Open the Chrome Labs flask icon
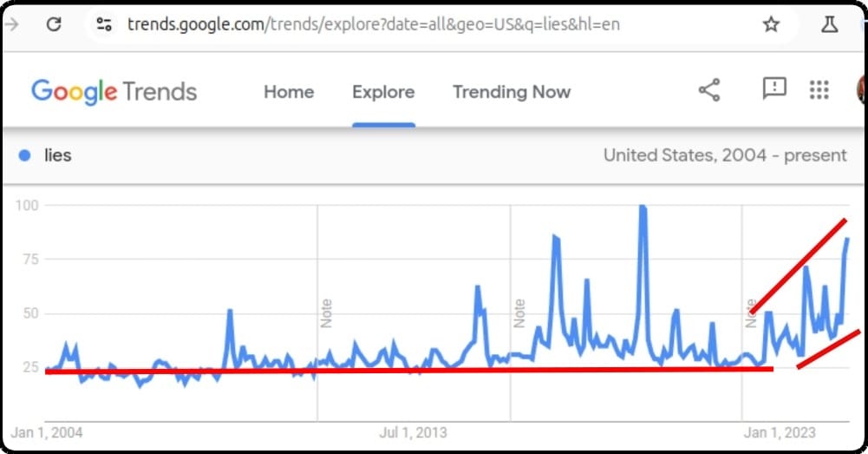The width and height of the screenshot is (868, 454). click(829, 23)
